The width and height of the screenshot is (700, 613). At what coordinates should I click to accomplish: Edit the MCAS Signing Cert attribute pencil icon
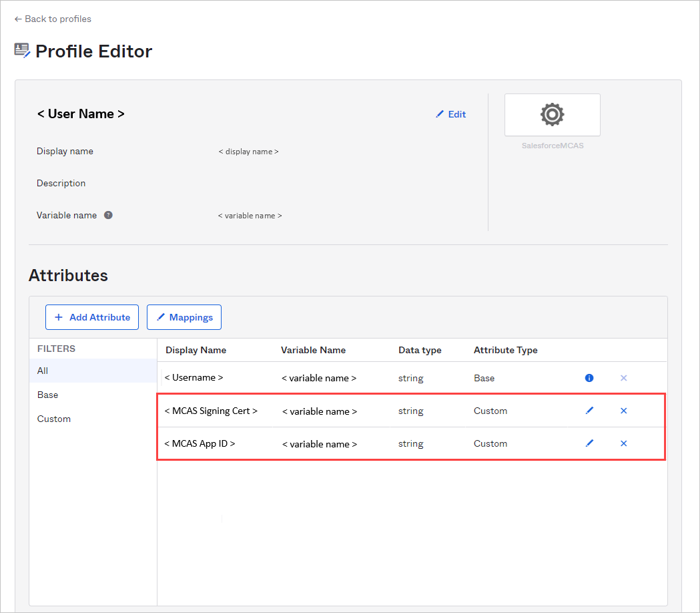[589, 410]
